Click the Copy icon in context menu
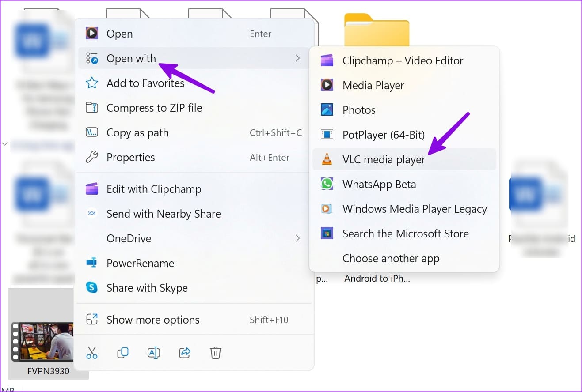The image size is (582, 392). tap(122, 352)
